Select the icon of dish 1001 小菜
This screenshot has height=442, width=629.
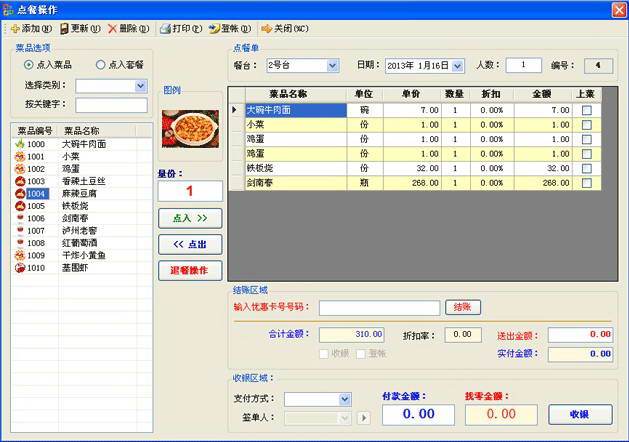(x=20, y=156)
